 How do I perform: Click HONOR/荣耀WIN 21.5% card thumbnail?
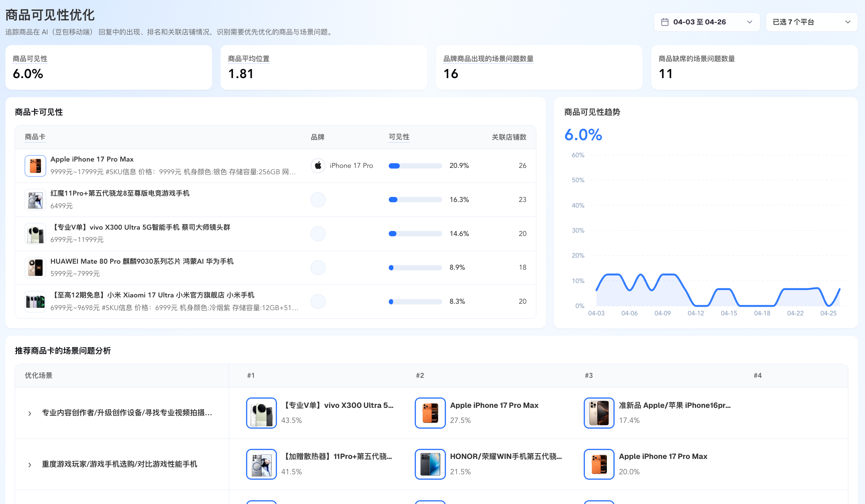430,464
